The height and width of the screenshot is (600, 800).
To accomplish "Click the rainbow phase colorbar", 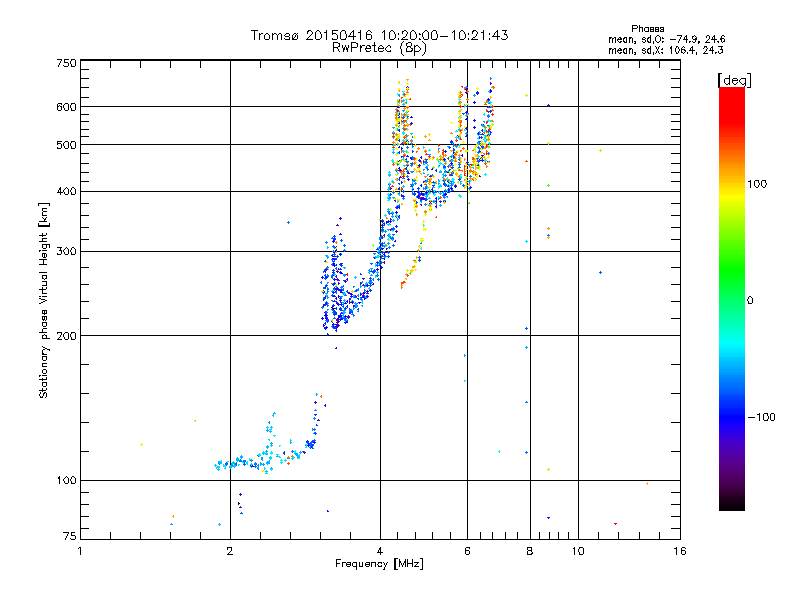I will point(732,298).
